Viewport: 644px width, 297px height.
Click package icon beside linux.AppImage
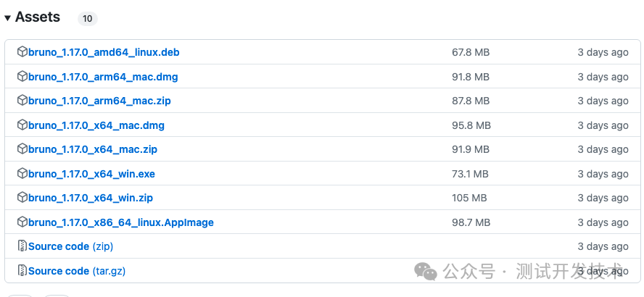click(22, 222)
